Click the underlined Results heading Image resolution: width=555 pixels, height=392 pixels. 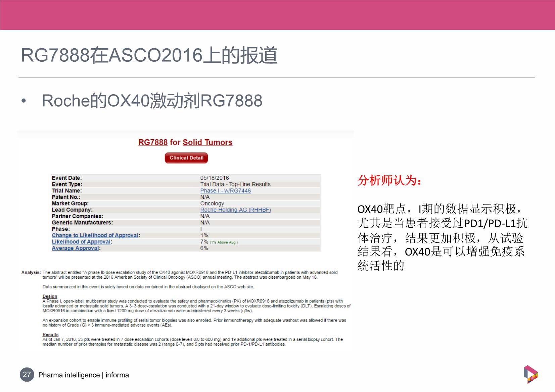(50, 335)
